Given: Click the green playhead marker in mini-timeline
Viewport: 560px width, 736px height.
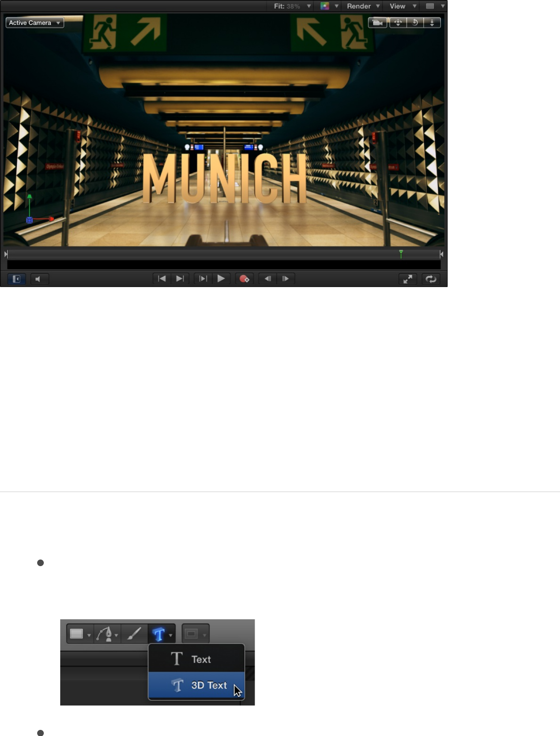Looking at the screenshot, I should [401, 254].
